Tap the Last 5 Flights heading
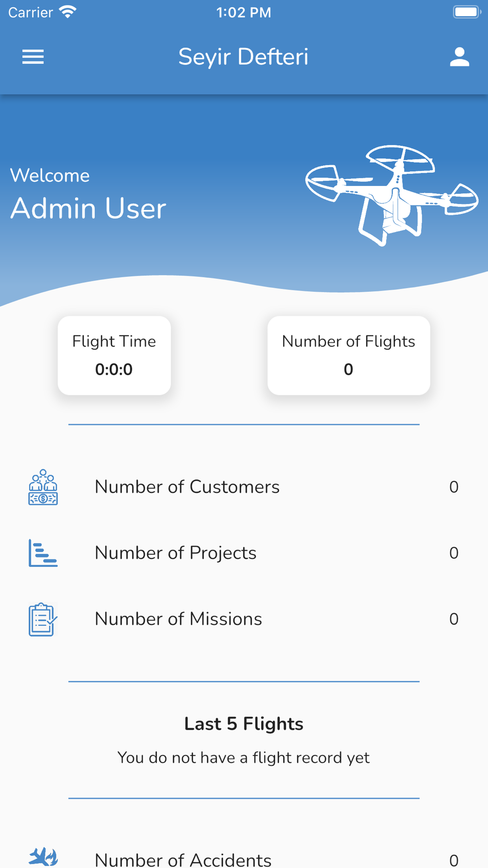 coord(244,724)
